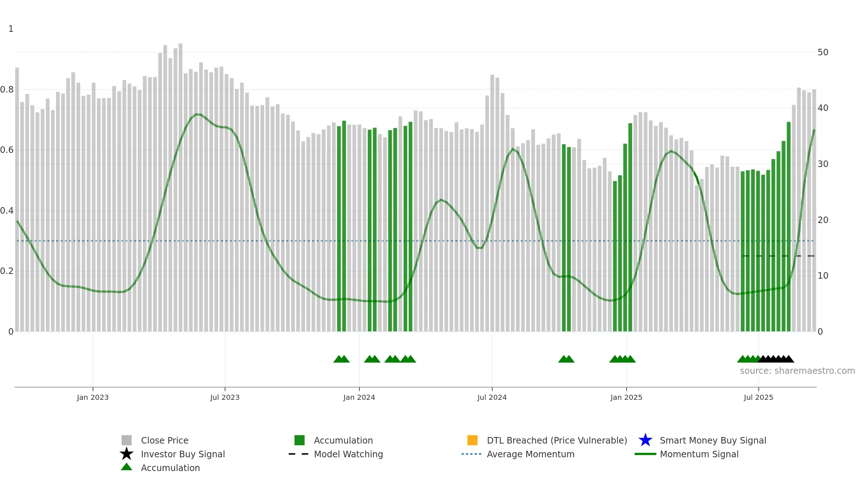Toggle the Model Watching legend label
This screenshot has height=488, width=868.
(x=348, y=454)
